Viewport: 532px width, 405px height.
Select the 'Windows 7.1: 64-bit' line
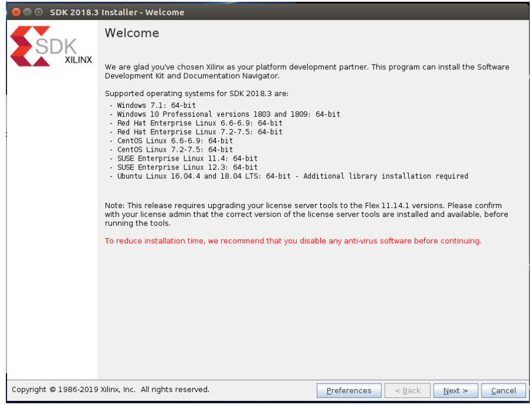click(153, 105)
